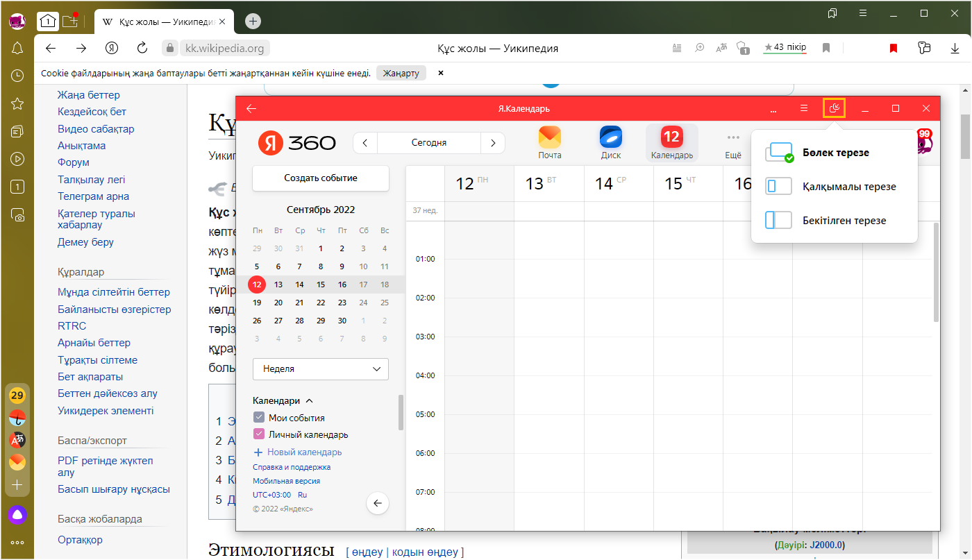The height and width of the screenshot is (560, 972).
Task: Change timezone UTC+03:00
Action: [x=271, y=495]
